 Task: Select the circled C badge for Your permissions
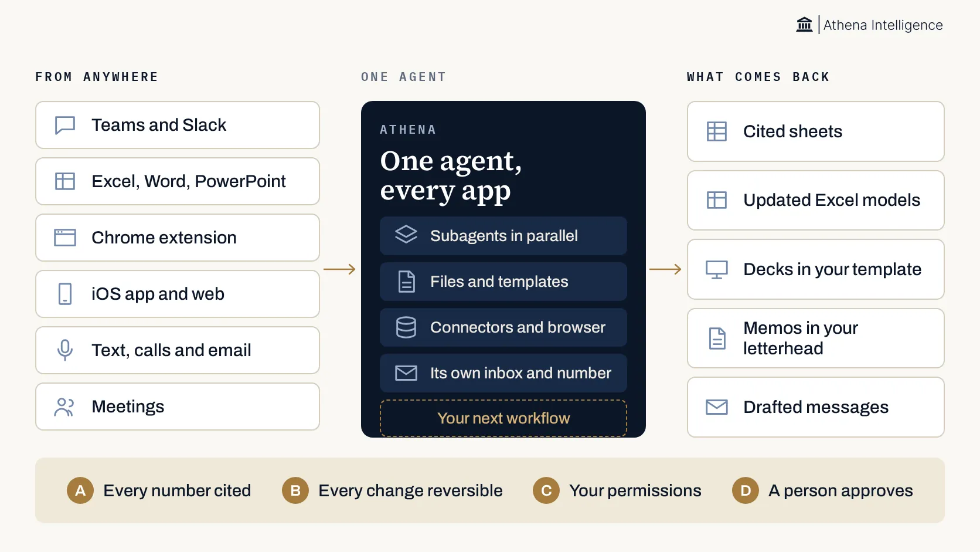tap(546, 490)
